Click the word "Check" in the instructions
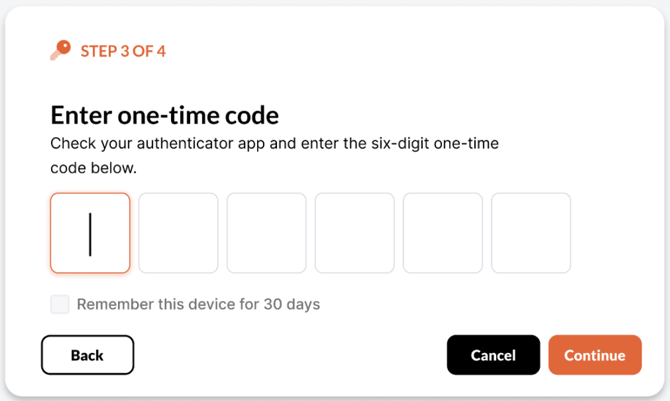 pos(72,143)
